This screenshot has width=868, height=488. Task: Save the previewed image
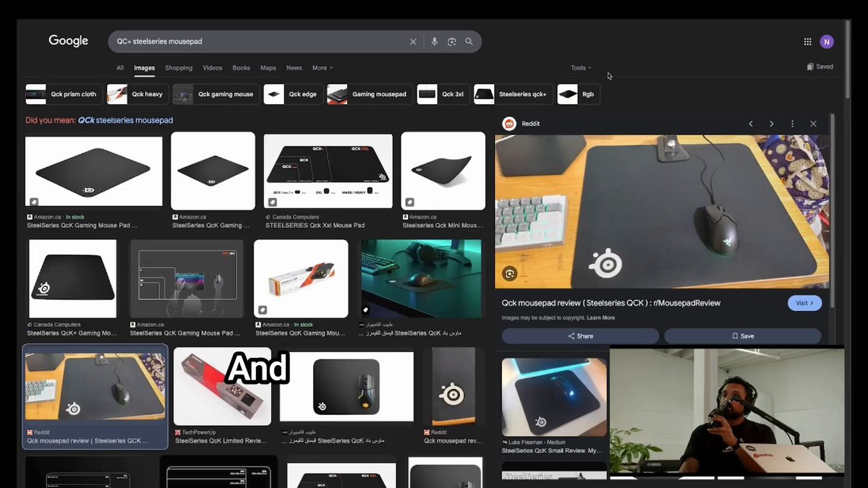743,336
